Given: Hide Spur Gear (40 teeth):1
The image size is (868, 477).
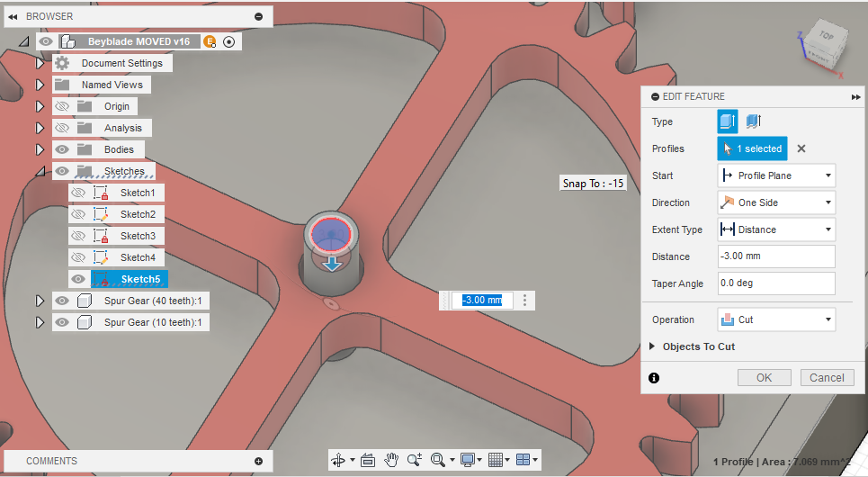Looking at the screenshot, I should (x=62, y=301).
